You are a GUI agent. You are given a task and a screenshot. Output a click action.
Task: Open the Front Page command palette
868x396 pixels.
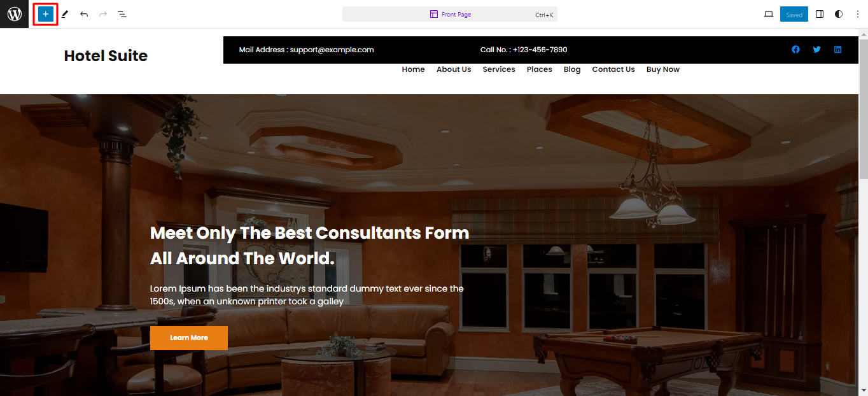pyautogui.click(x=450, y=14)
